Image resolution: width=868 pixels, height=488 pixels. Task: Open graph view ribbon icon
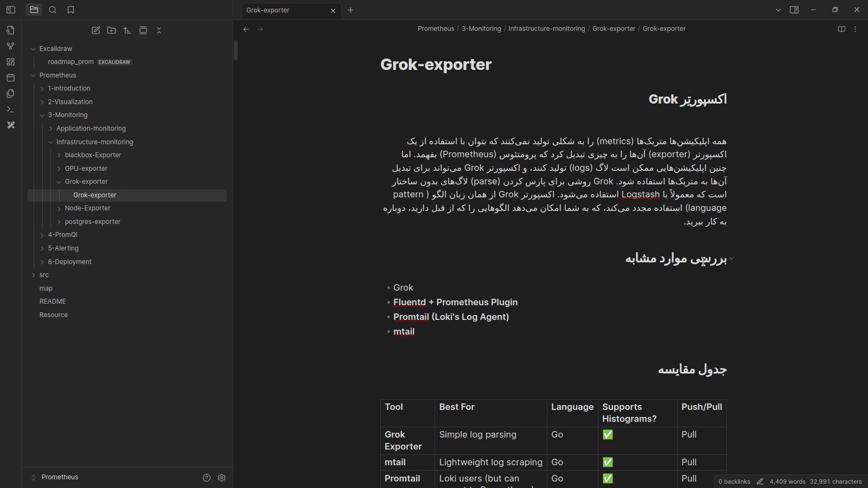(10, 46)
